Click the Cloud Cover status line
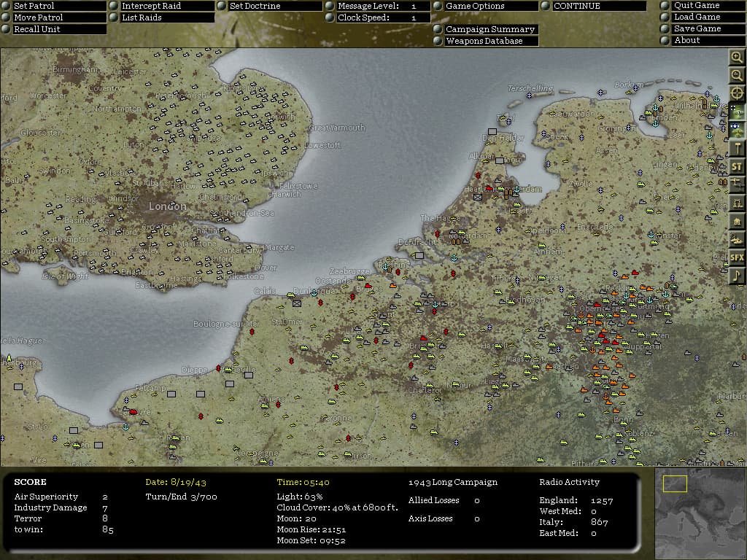Viewport: 747px width, 560px height. 337,507
